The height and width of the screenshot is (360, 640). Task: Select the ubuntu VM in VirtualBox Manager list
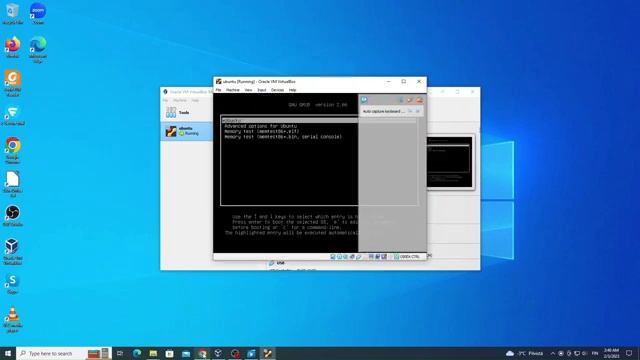tap(186, 131)
